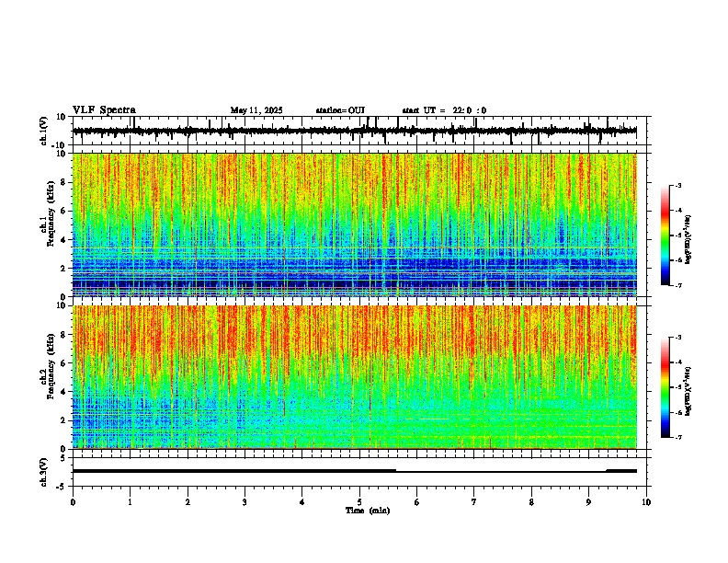Click time axis tick label '5'

pyautogui.click(x=359, y=502)
